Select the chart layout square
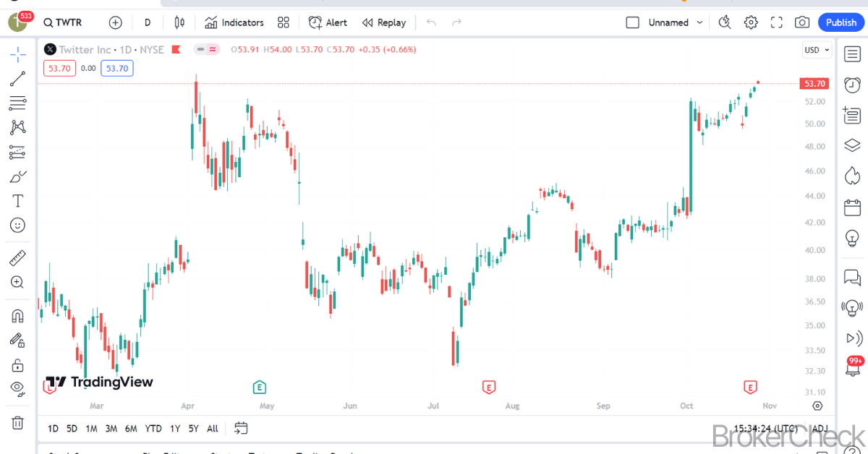The width and height of the screenshot is (868, 454). click(632, 22)
